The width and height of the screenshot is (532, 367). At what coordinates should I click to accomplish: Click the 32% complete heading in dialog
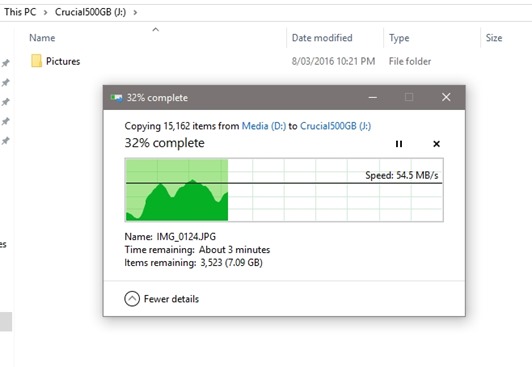(165, 143)
